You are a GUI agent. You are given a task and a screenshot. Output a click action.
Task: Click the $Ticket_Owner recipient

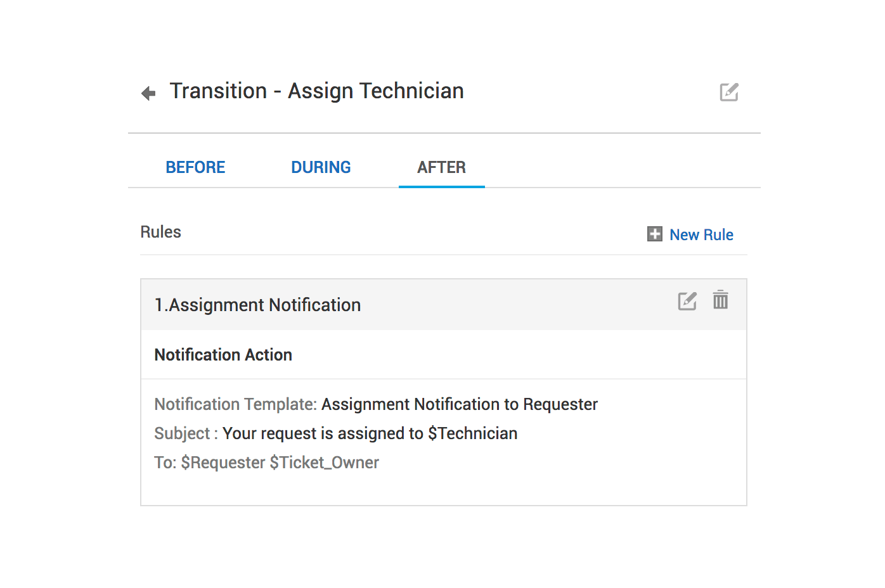pyautogui.click(x=324, y=463)
